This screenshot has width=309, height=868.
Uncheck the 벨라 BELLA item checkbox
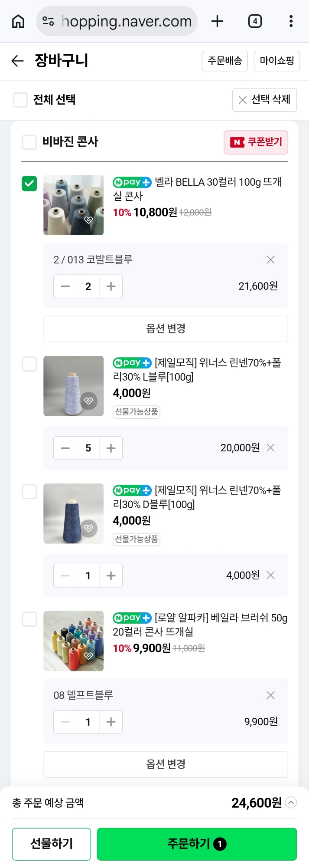click(x=29, y=184)
